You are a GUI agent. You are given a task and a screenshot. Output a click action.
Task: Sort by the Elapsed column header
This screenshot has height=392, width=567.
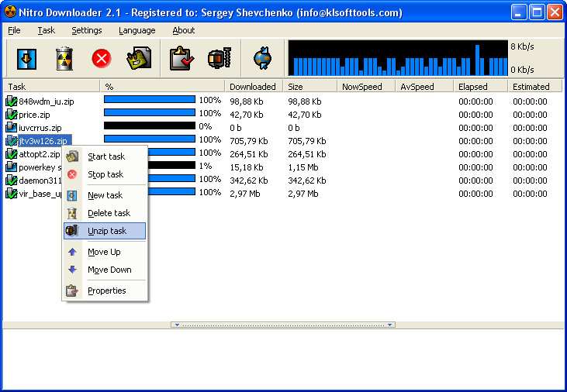[481, 87]
